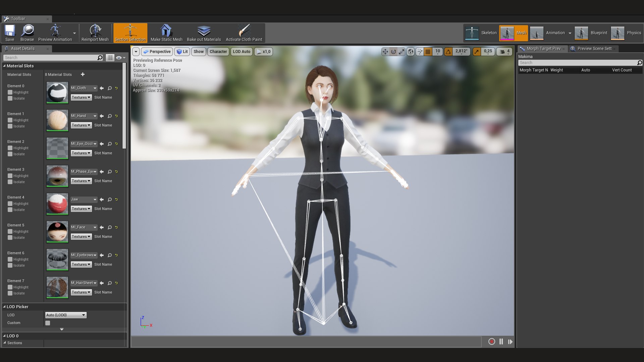Switch to Skeleton editor mode
The image size is (644, 362).
481,33
